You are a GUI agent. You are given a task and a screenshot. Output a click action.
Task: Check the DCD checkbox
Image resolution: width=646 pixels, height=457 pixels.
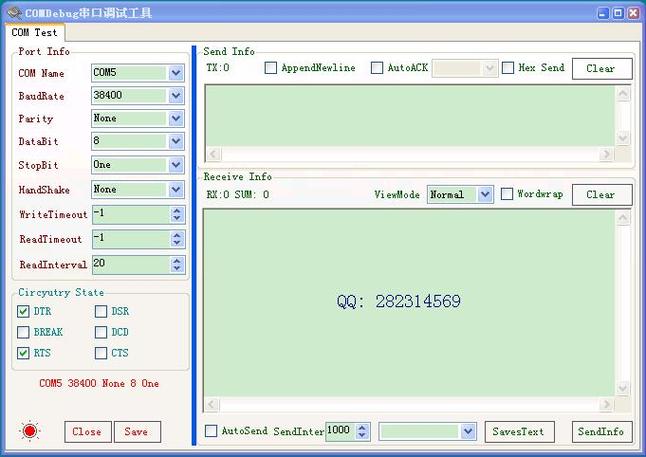coord(101,332)
